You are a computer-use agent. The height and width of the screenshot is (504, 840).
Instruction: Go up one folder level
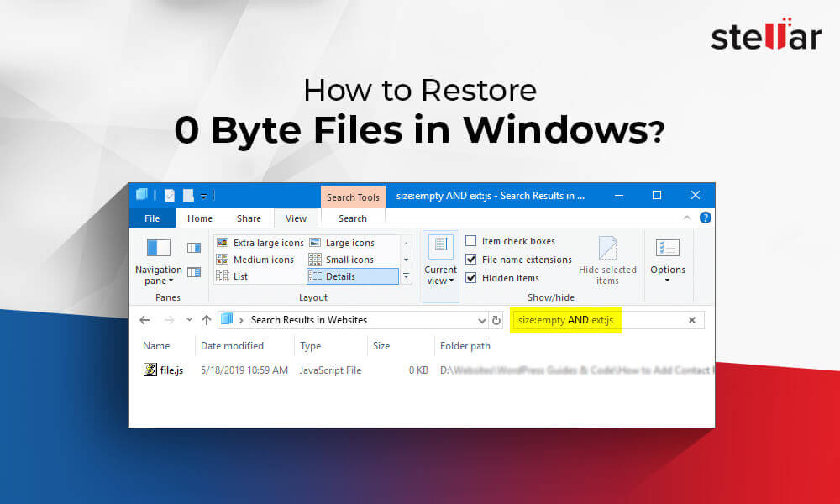click(x=206, y=320)
